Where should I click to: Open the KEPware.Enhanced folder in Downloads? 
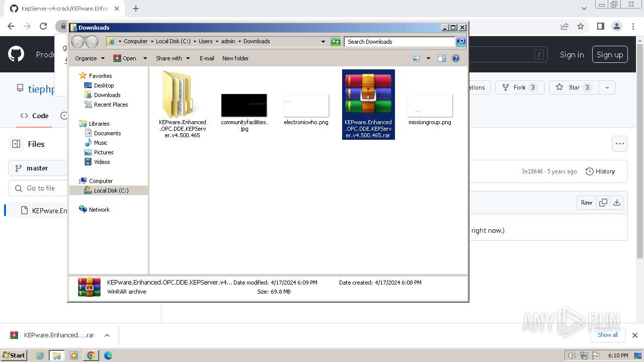coord(182,105)
